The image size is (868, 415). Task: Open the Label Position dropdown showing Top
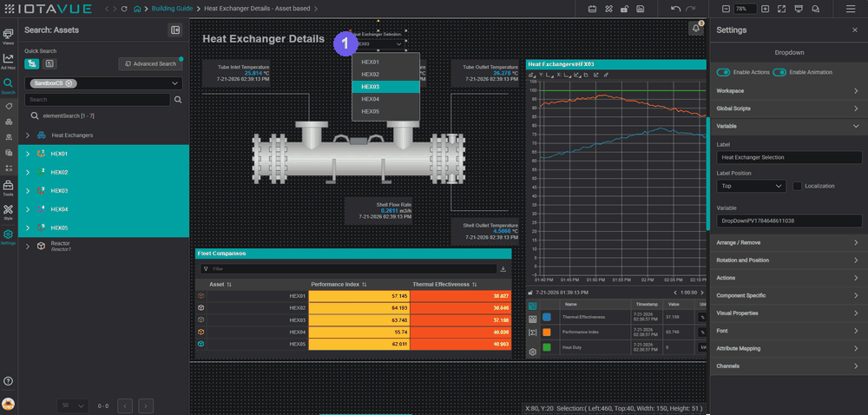point(751,186)
